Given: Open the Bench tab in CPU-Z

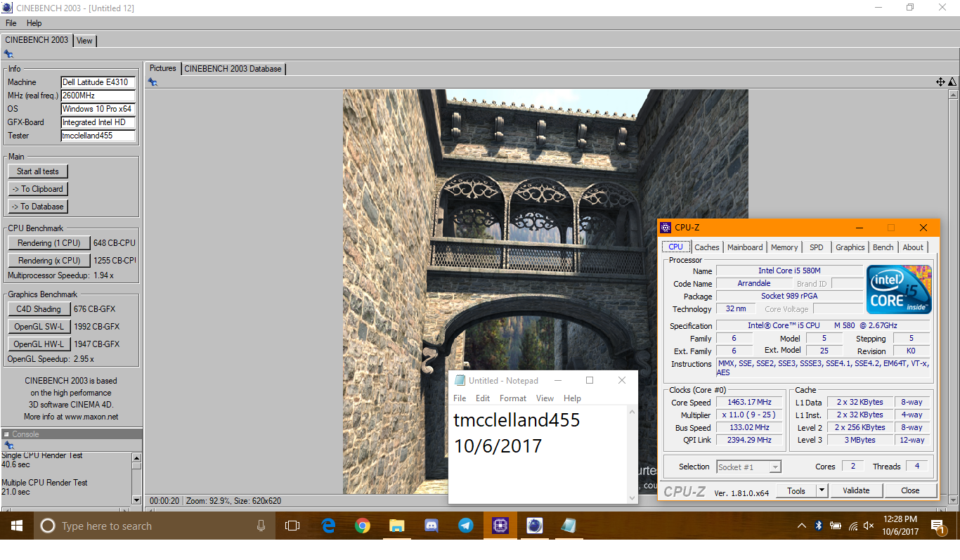Looking at the screenshot, I should tap(883, 247).
